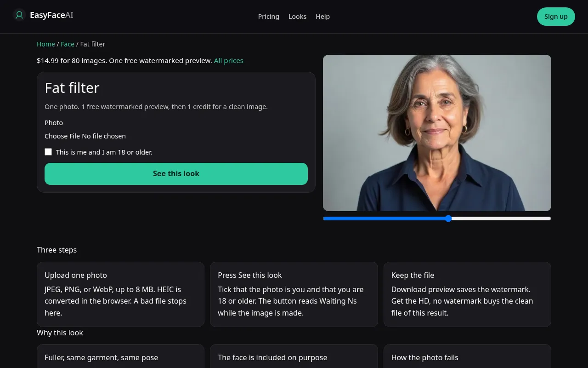Click the Sign up button
Image resolution: width=588 pixels, height=368 pixels.
pos(556,17)
